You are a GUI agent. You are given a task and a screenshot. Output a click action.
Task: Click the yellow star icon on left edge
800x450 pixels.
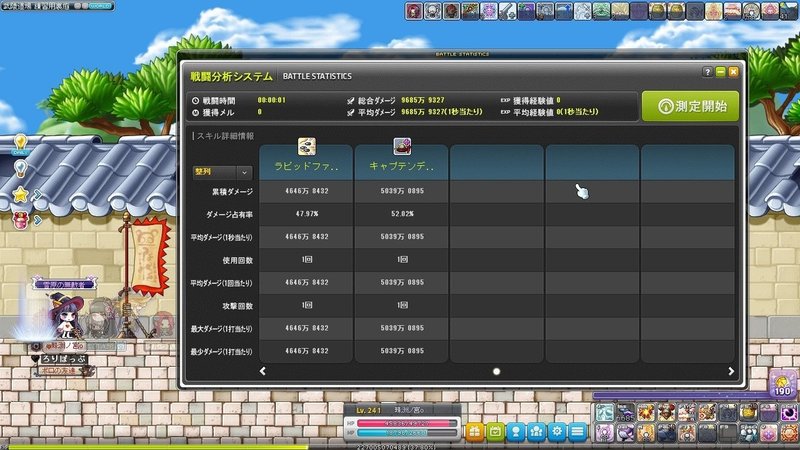pos(20,194)
